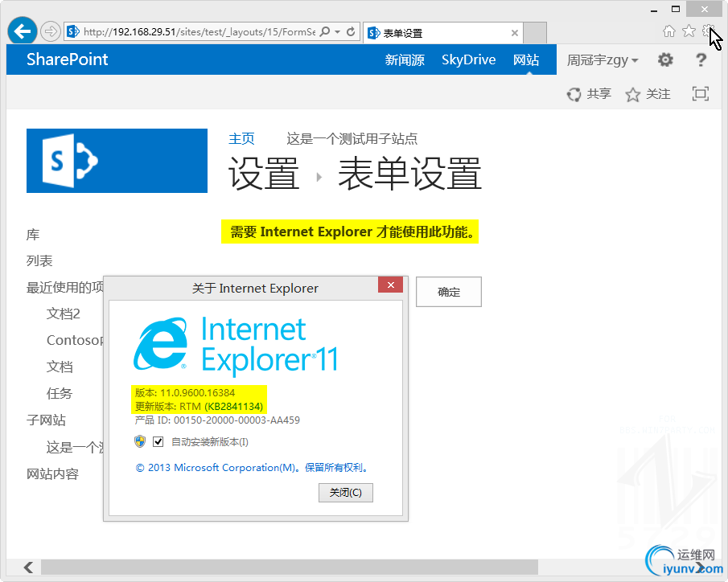Click 关注 follow star button

(x=648, y=94)
